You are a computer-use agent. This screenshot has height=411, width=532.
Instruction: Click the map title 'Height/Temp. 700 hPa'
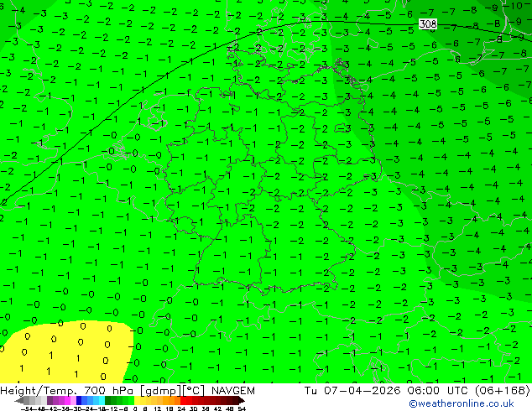pyautogui.click(x=67, y=391)
